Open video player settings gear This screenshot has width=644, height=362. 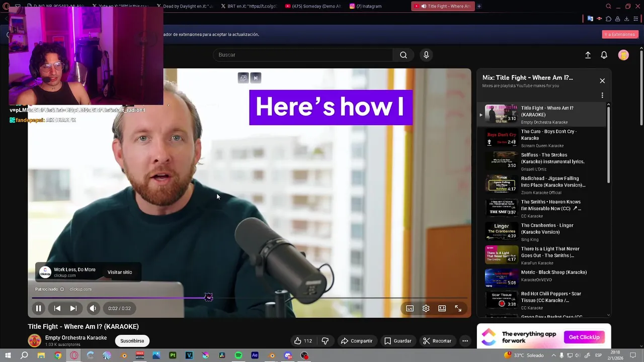(426, 308)
